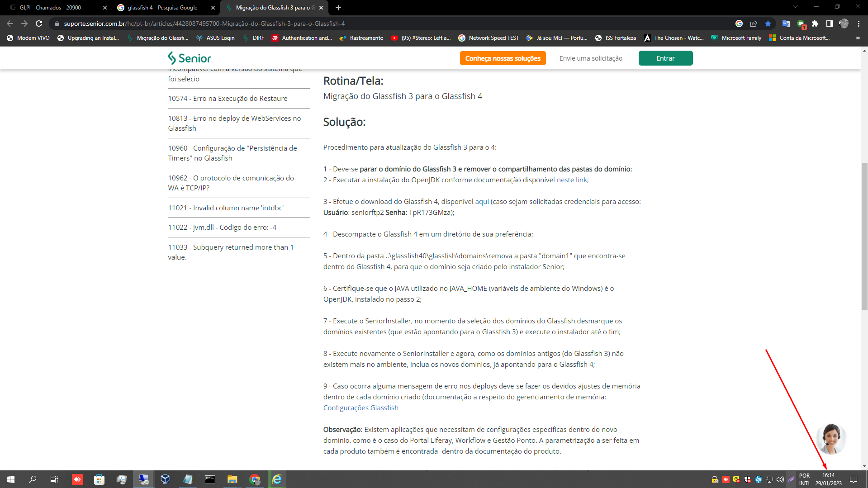Open Internet Explorer from the taskbar
Viewport: 868px width, 488px height.
click(x=277, y=479)
